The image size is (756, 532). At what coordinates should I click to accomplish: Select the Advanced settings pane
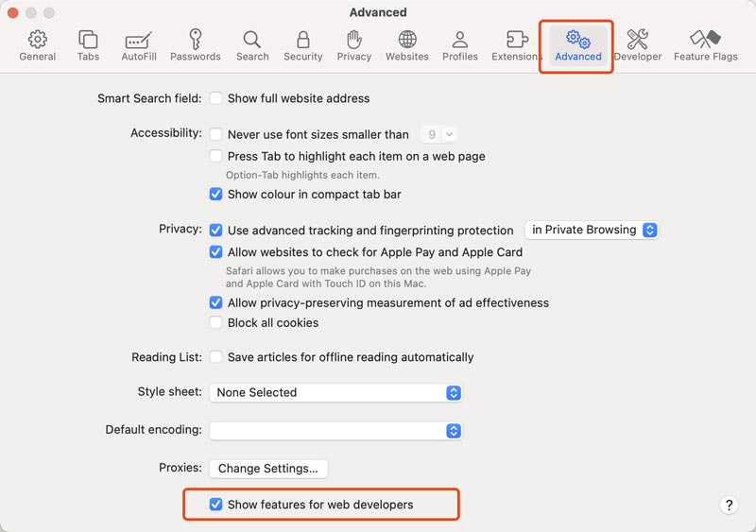pos(578,46)
